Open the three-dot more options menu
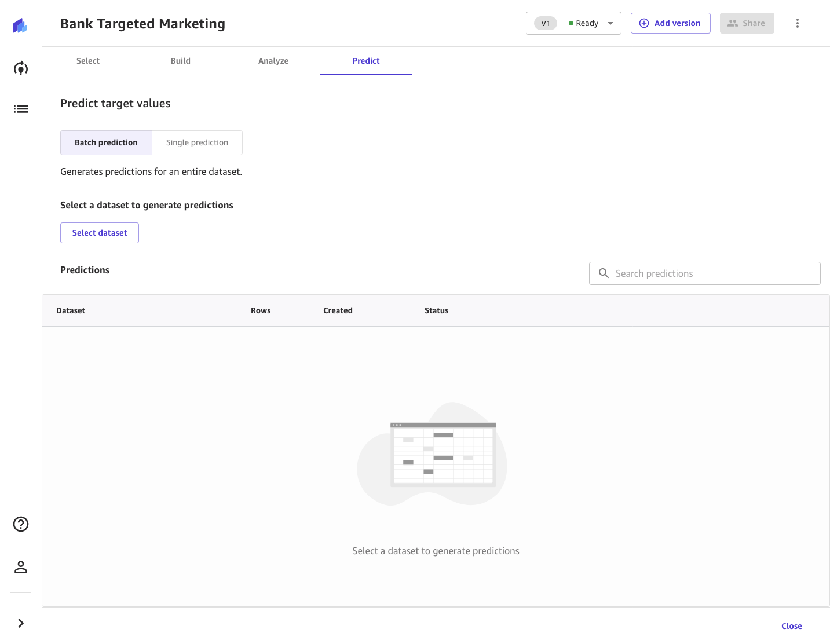The width and height of the screenshot is (830, 644). point(798,23)
